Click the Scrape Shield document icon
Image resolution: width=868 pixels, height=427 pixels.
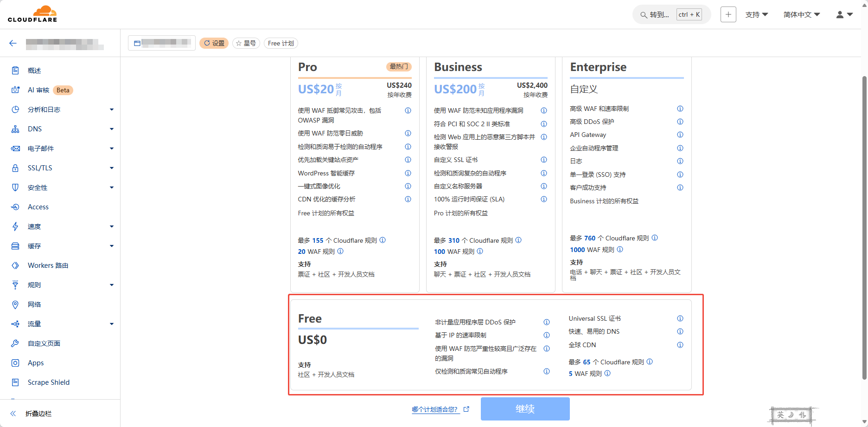[15, 382]
